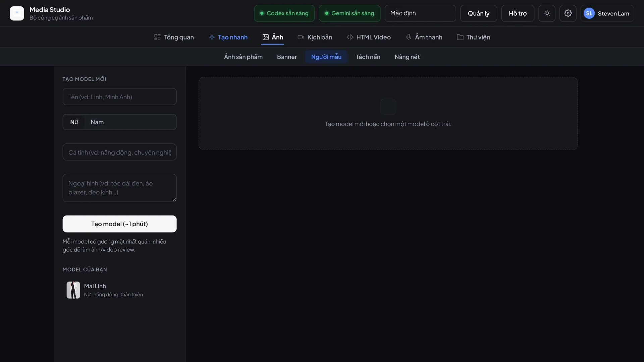Click the empty-state placeholder icon
The image size is (644, 362).
388,107
